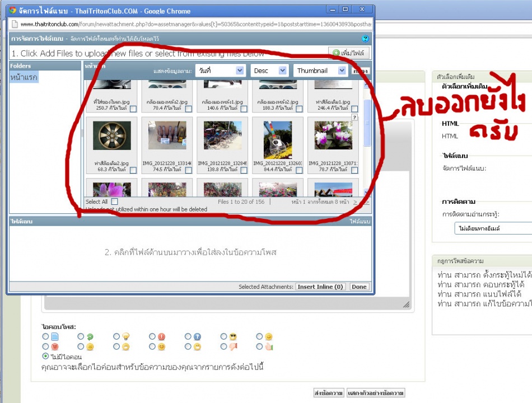The image size is (532, 403).
Task: Click the sunglasses smiley post icon
Action: click(x=233, y=336)
